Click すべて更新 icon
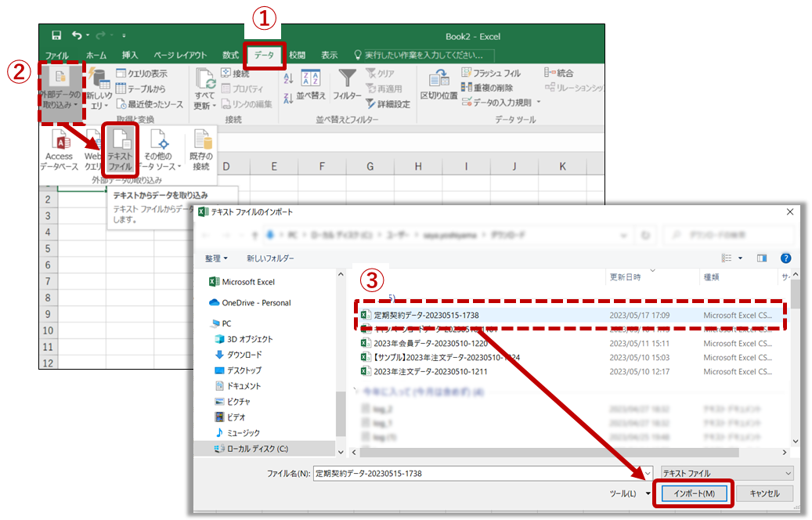Screen dimensions: 812x520 (205, 89)
